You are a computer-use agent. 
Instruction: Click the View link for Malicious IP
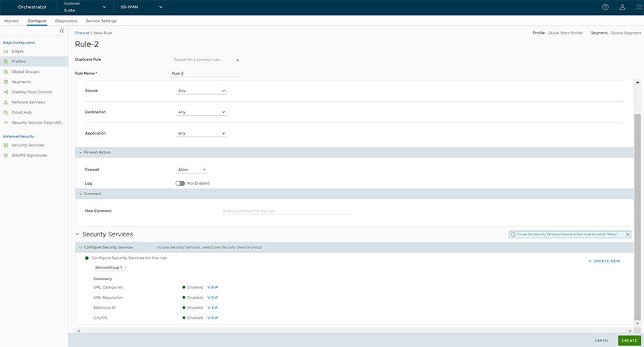pos(213,308)
